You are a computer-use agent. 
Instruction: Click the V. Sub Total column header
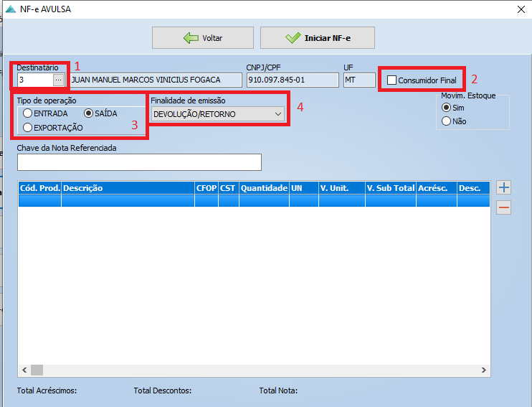point(391,188)
